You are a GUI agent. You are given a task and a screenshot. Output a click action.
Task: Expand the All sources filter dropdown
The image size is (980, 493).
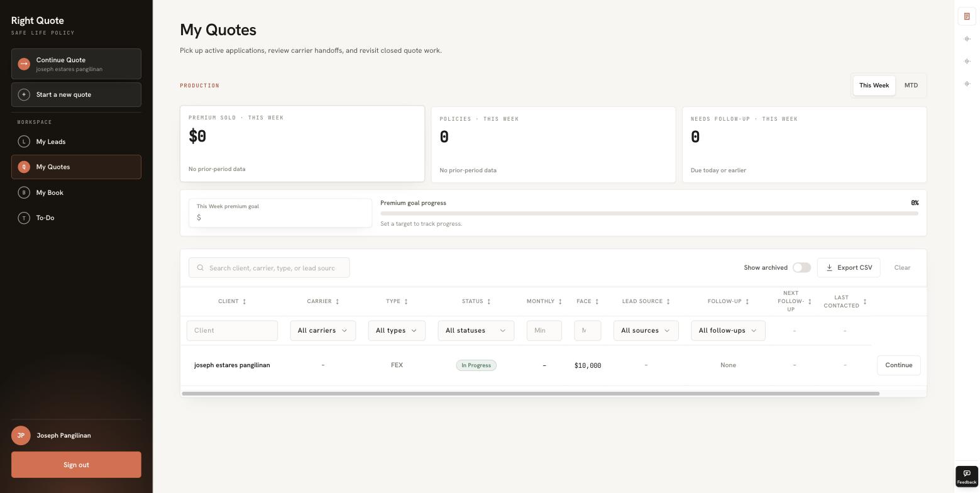(x=646, y=331)
